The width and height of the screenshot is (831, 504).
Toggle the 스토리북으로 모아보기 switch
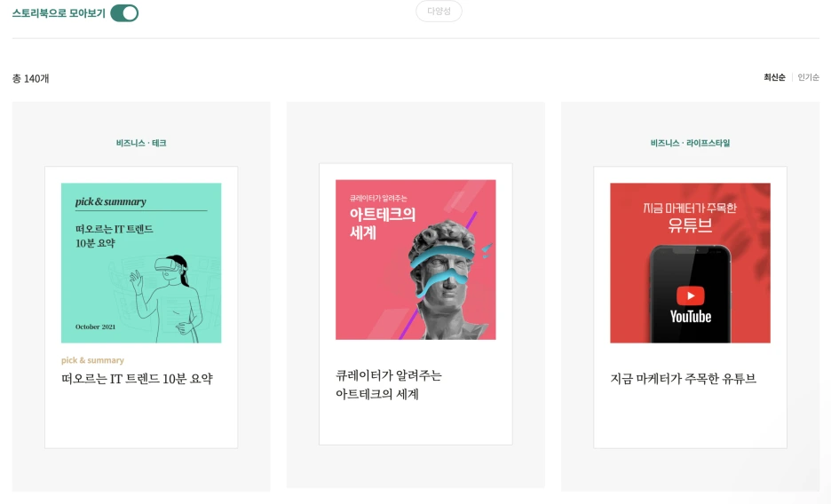(x=124, y=13)
